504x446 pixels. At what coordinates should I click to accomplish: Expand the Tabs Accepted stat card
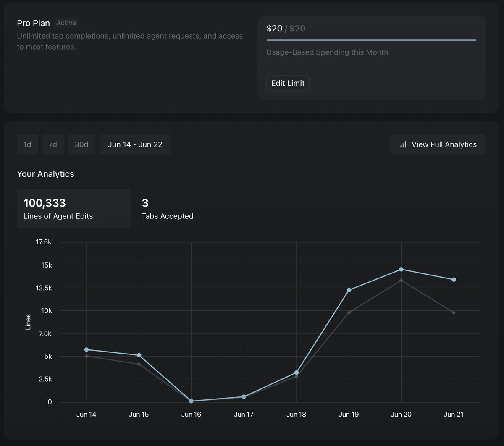[x=167, y=208]
